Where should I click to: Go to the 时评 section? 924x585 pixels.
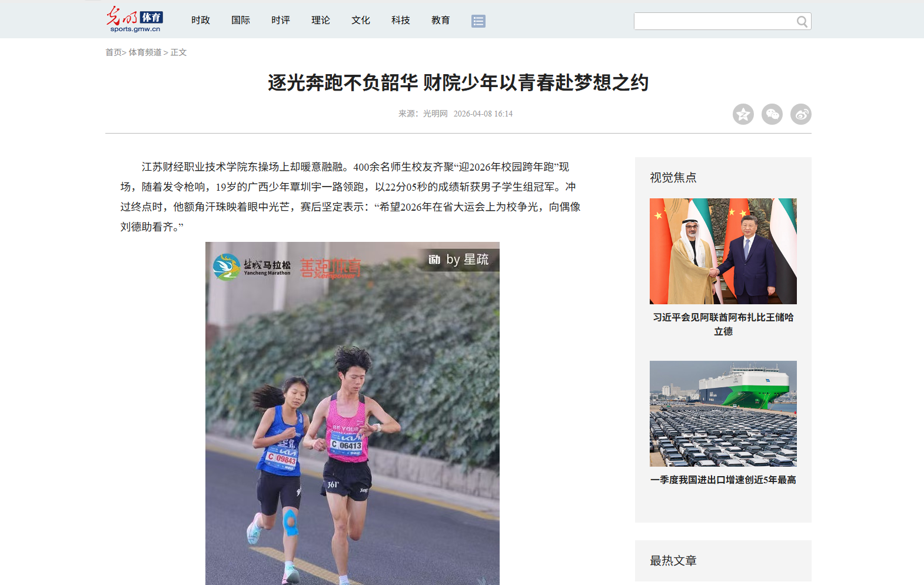pos(281,20)
